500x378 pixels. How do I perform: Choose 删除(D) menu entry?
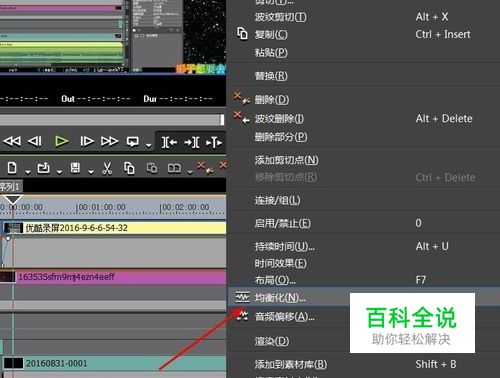tap(363, 99)
